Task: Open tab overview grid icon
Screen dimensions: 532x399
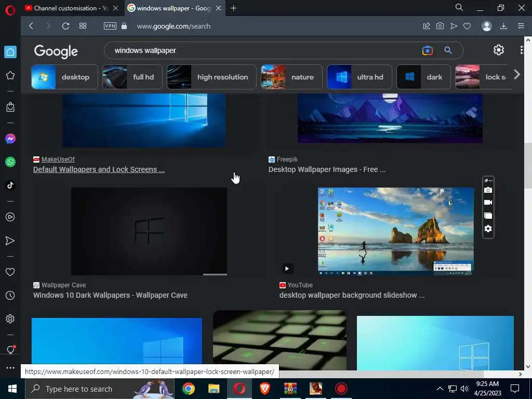Action: click(x=83, y=26)
